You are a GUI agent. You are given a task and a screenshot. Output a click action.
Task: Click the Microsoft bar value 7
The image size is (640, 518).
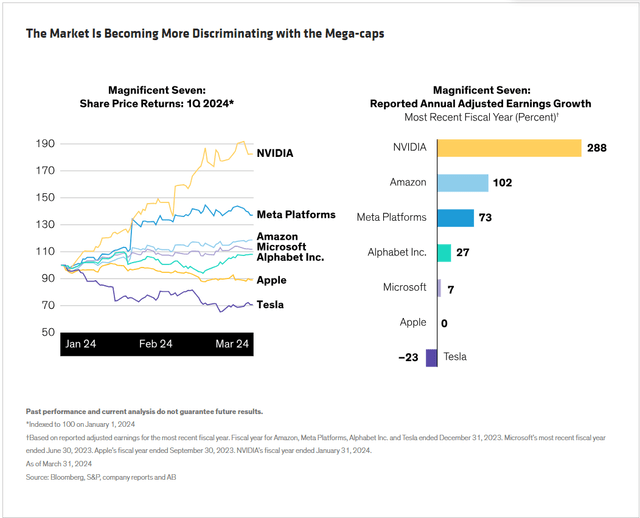pos(451,290)
